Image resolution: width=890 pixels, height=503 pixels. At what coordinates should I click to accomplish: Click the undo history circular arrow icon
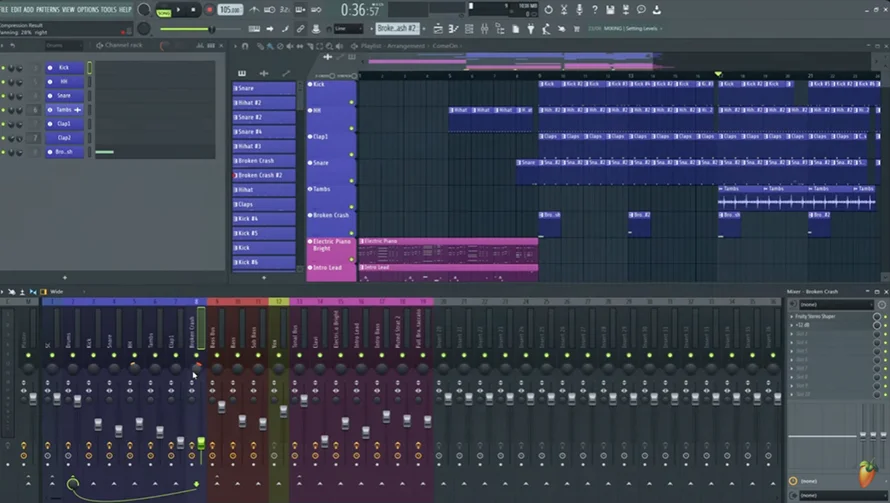click(x=548, y=9)
